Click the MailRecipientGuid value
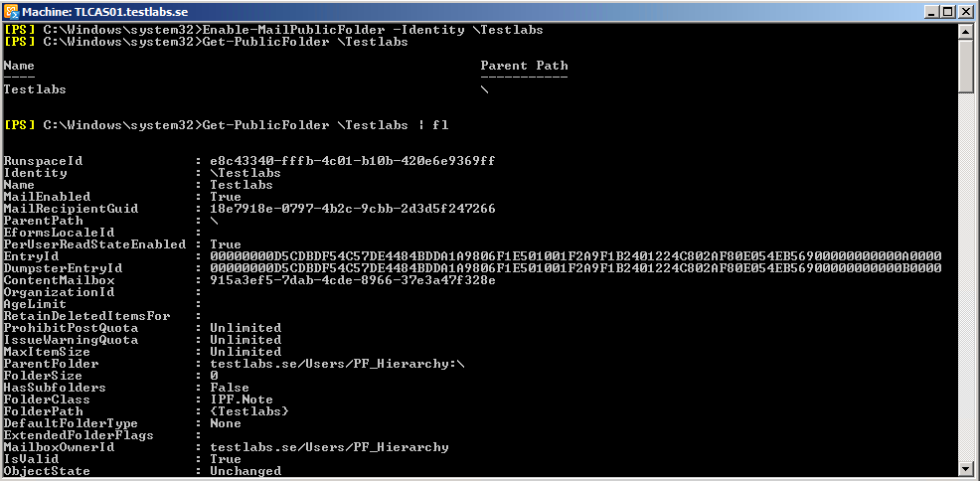 click(353, 209)
